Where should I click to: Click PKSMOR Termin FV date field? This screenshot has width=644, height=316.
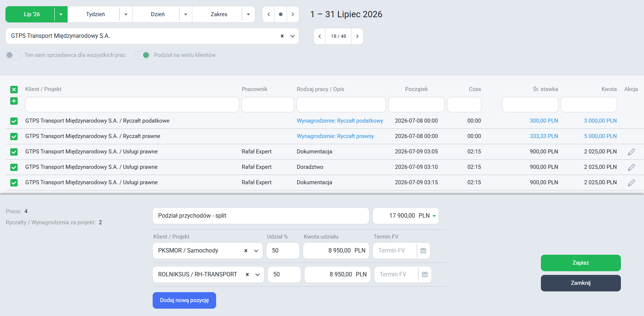point(395,251)
